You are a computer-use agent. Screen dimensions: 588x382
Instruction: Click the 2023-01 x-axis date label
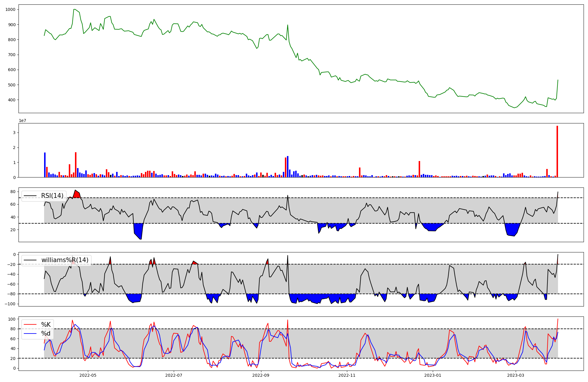click(x=433, y=375)
